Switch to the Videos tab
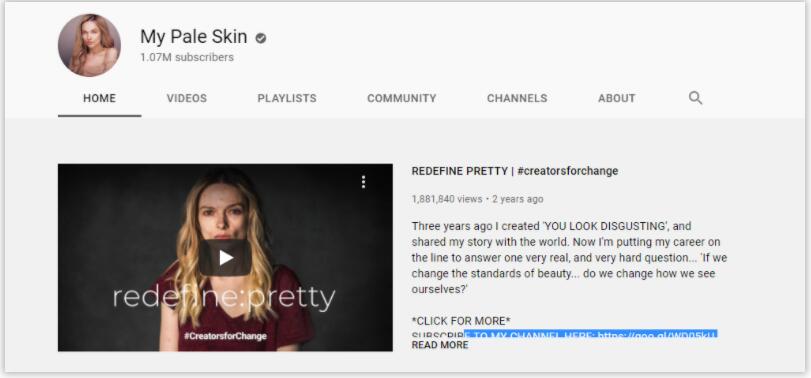This screenshot has height=378, width=811. click(x=187, y=98)
